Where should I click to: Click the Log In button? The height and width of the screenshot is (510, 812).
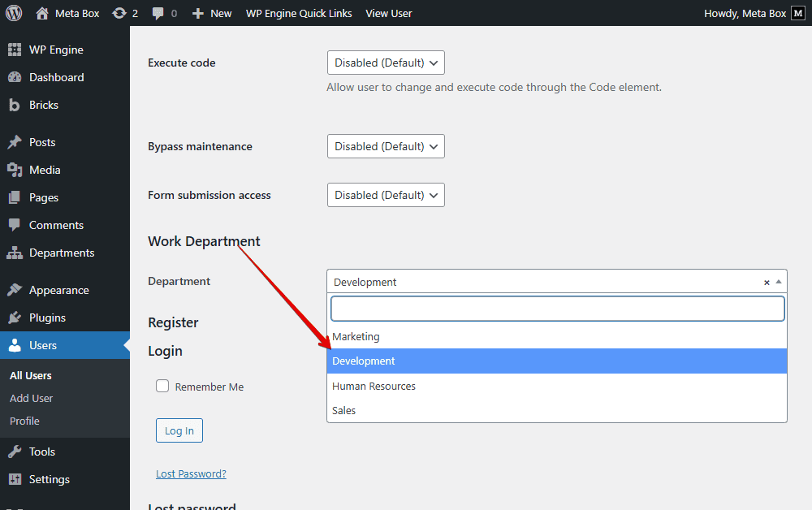(x=179, y=430)
